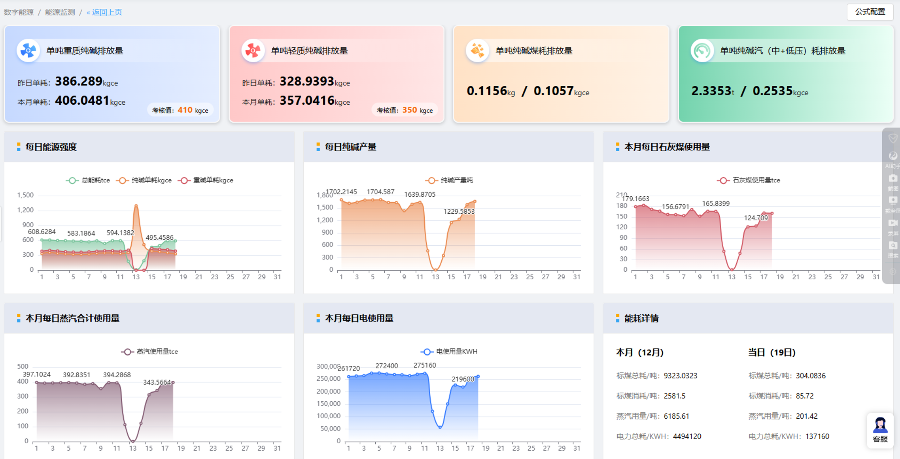Click the 本月 (12月) column heading
900x459 pixels.
coord(640,352)
